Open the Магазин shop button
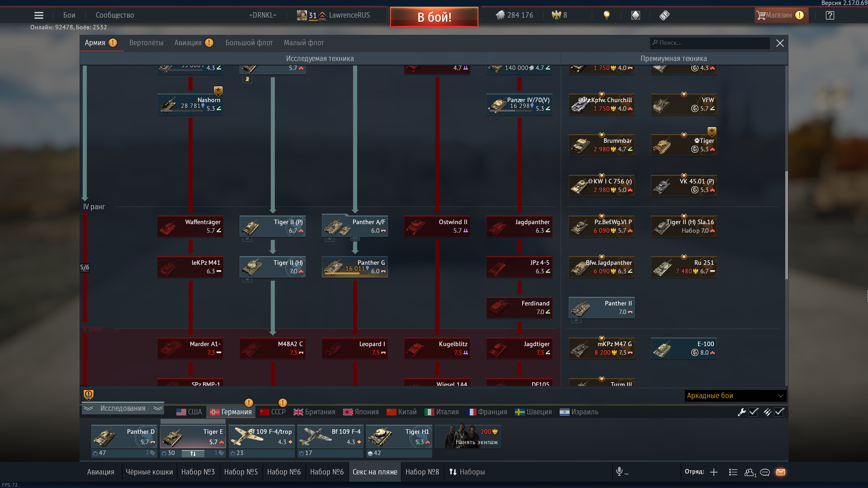 pyautogui.click(x=781, y=15)
